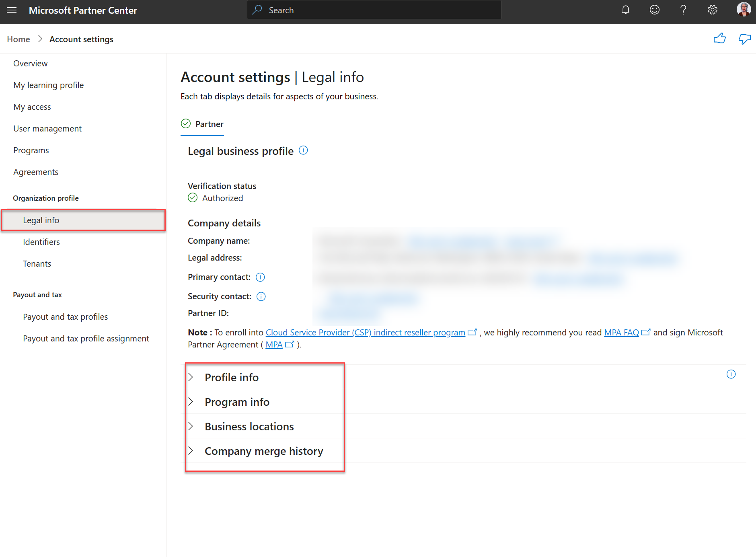Click the search magnifier icon
The height and width of the screenshot is (557, 756).
coord(257,10)
